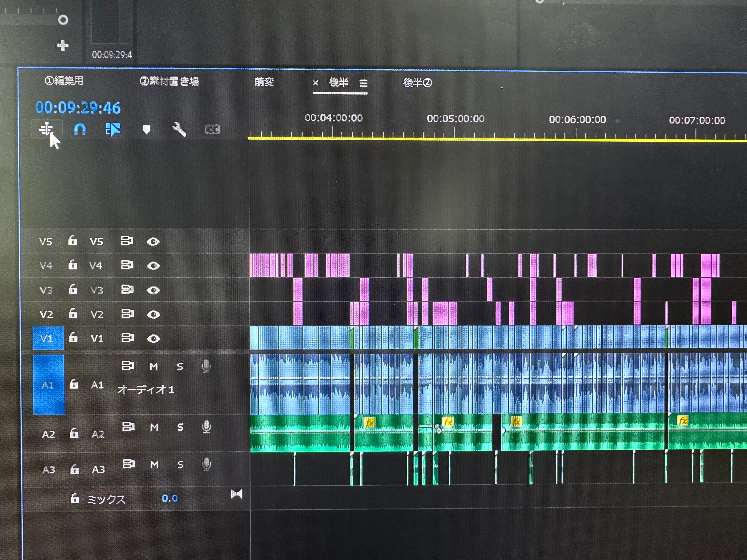Enable voice-over record on track A1

[x=206, y=366]
